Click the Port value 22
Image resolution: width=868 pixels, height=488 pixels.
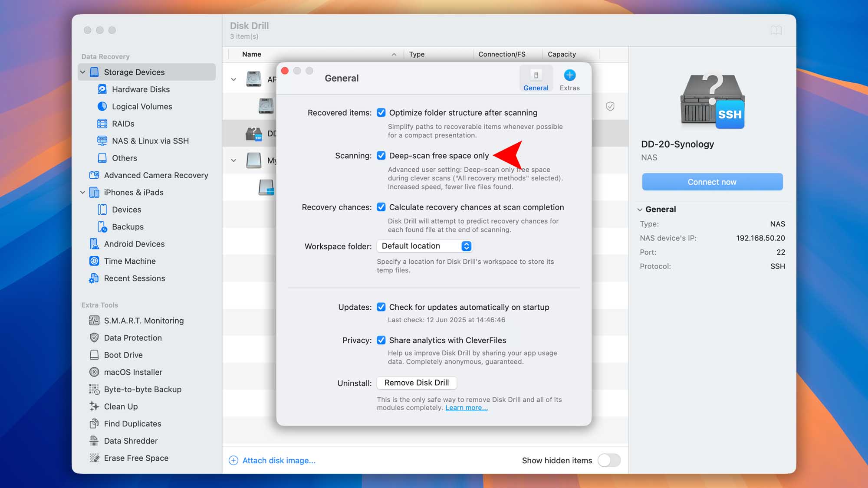point(781,252)
